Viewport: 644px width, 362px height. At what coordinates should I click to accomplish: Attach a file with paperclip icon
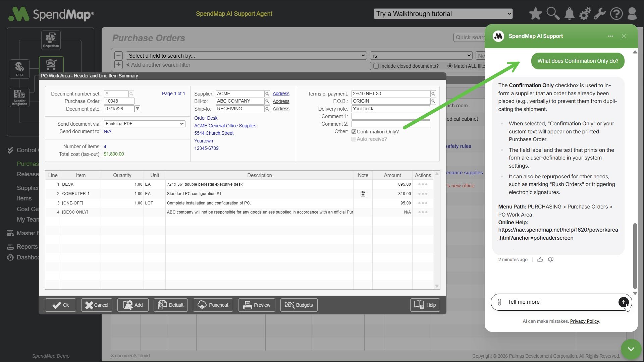point(499,302)
